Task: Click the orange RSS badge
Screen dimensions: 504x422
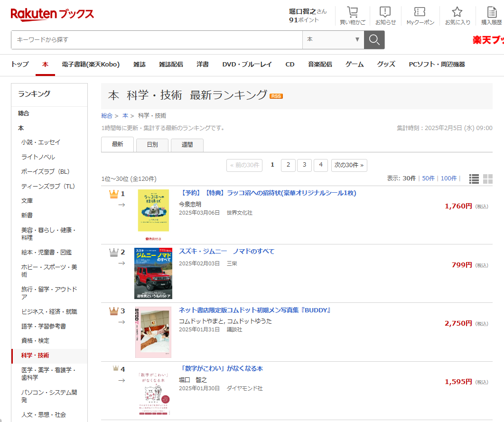Action: [x=276, y=96]
